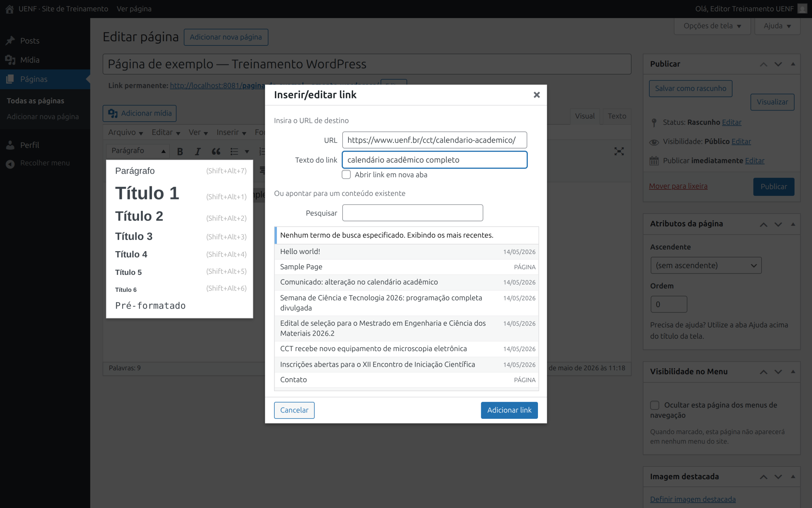Move Publicar panel down
This screenshot has height=508, width=812.
778,64
